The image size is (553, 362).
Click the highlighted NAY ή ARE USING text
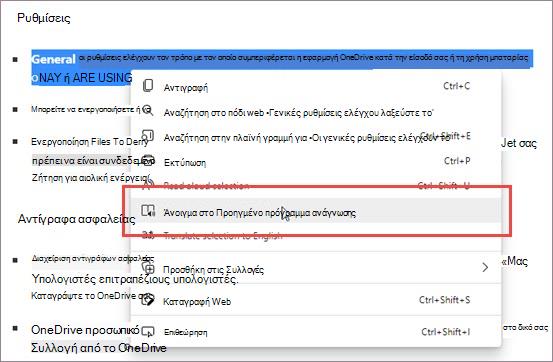(x=85, y=78)
